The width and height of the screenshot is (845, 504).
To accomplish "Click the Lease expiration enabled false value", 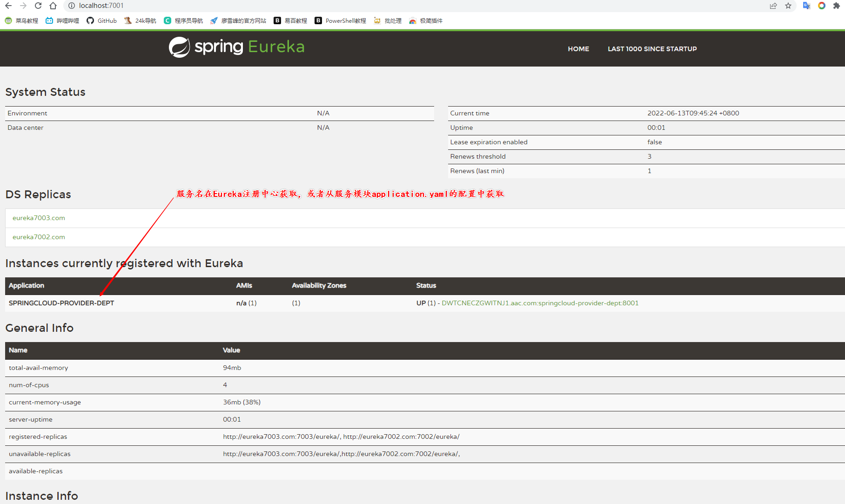I will click(654, 142).
